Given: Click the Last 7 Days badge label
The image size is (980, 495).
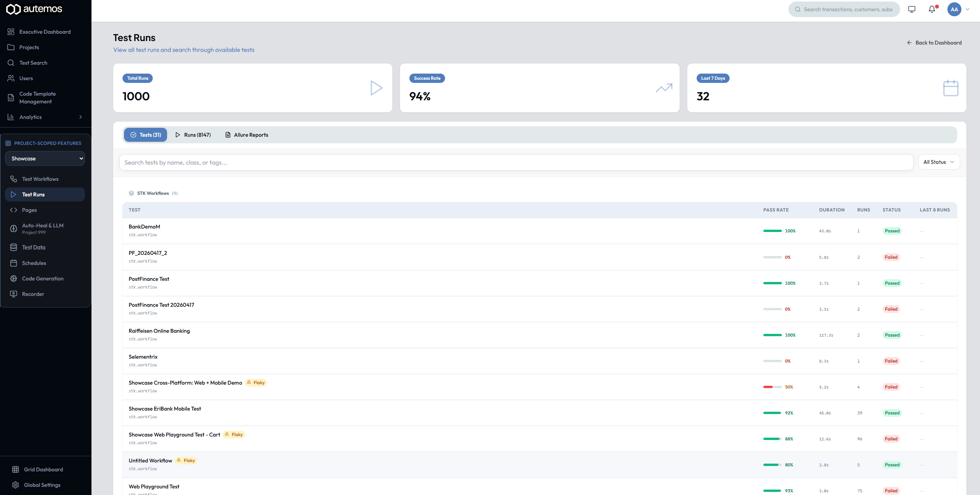Looking at the screenshot, I should [713, 78].
